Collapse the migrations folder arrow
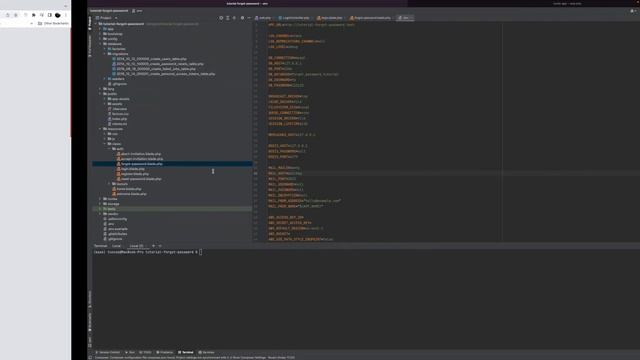 105,54
